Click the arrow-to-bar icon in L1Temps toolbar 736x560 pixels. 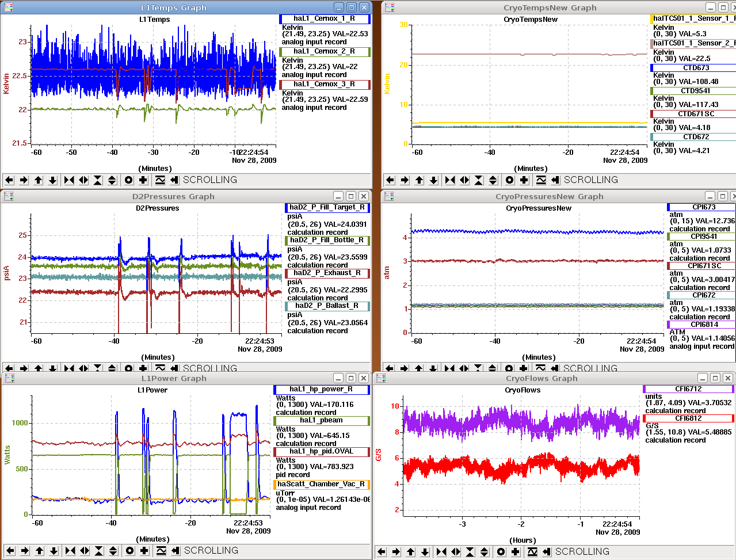pos(174,180)
